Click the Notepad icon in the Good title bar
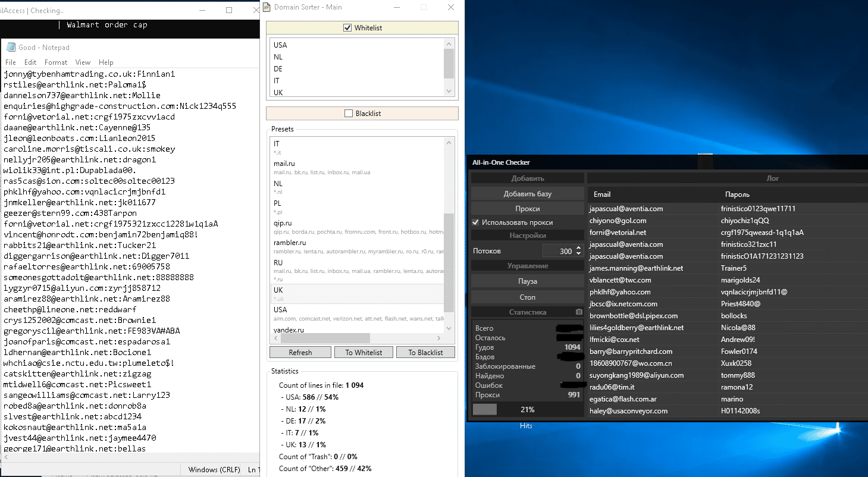This screenshot has height=477, width=868. [x=10, y=48]
